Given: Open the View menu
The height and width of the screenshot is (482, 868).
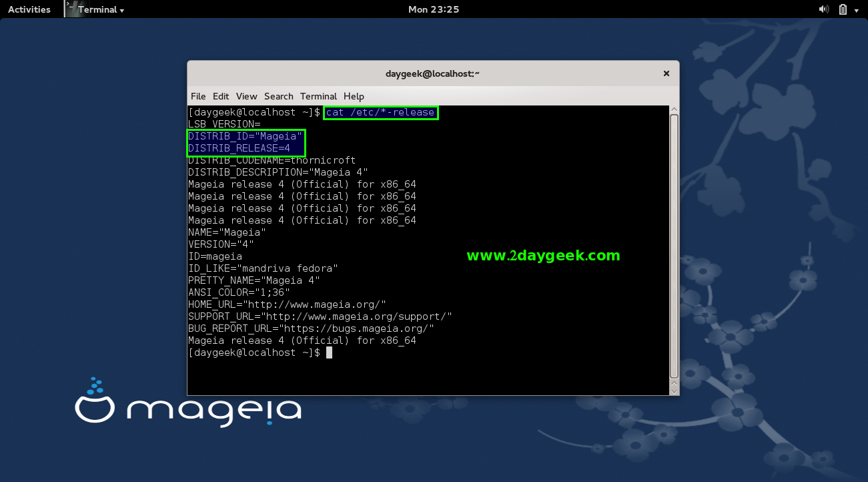Looking at the screenshot, I should pos(246,96).
